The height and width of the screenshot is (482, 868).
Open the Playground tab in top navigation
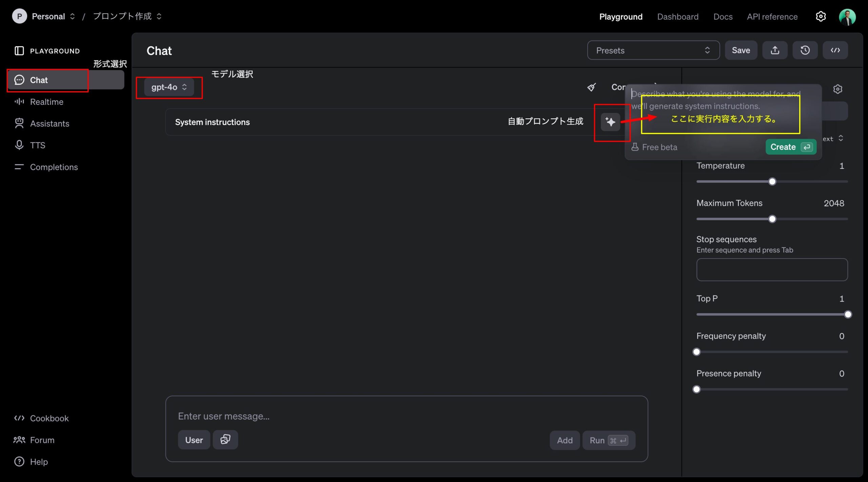620,16
